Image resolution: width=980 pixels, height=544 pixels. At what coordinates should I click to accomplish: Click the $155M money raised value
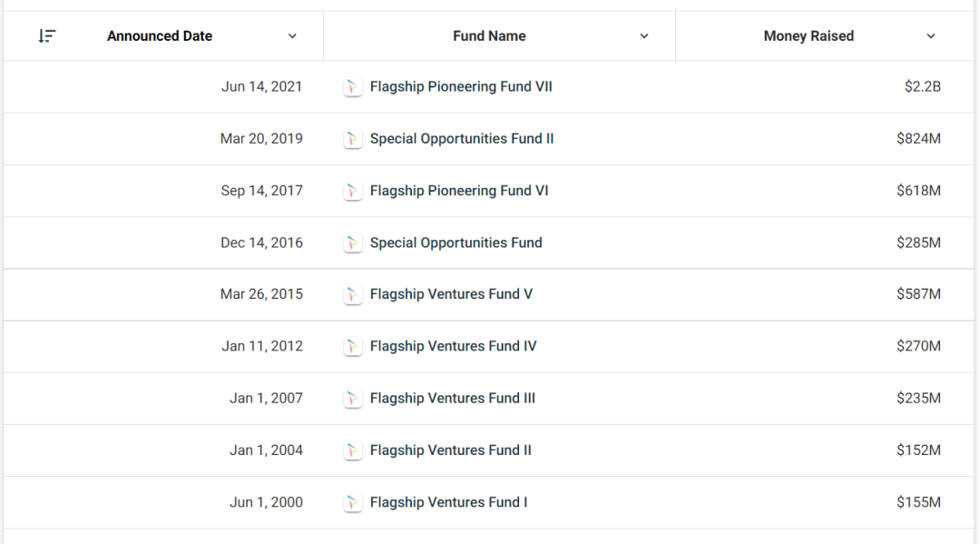click(x=918, y=502)
